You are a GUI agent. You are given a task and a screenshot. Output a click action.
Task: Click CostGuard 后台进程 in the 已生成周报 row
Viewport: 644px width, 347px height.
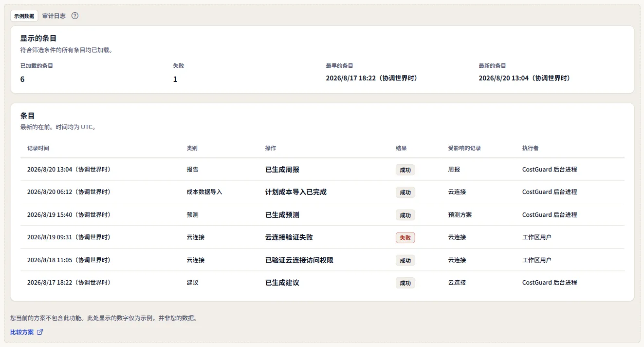click(x=550, y=170)
